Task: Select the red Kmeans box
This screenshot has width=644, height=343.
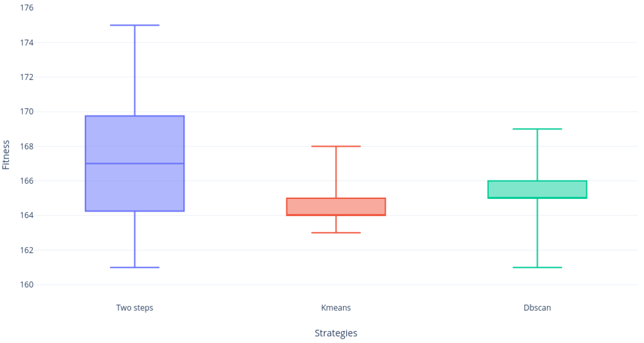Action: coord(336,207)
